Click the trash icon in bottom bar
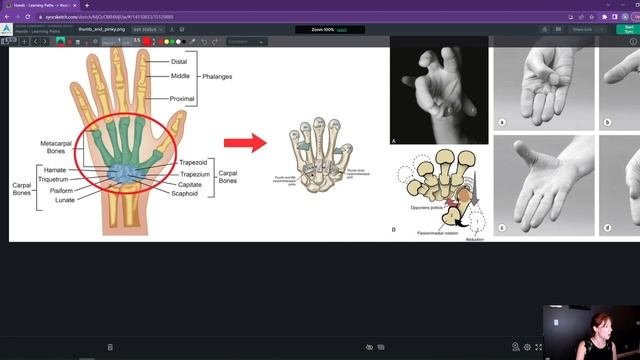The height and width of the screenshot is (360, 640). click(110, 347)
